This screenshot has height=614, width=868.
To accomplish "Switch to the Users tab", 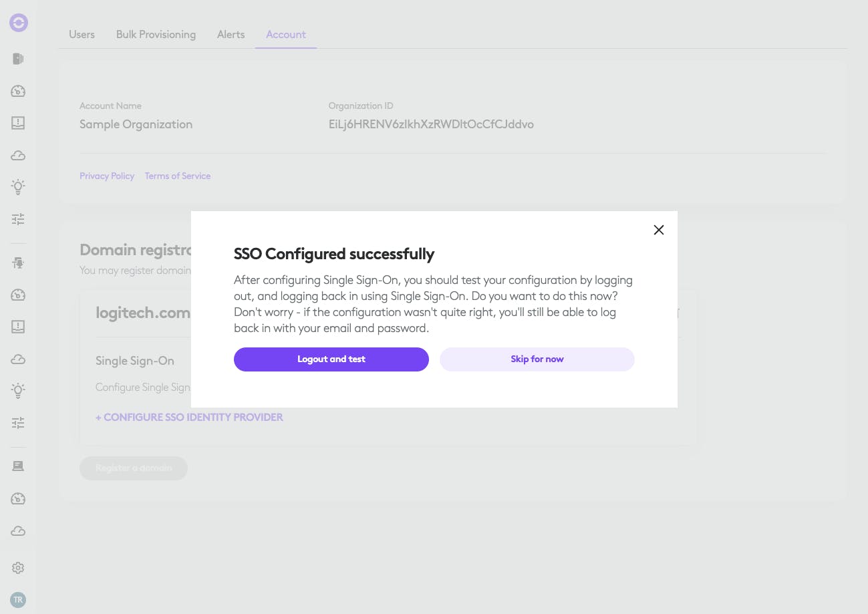I will click(82, 35).
